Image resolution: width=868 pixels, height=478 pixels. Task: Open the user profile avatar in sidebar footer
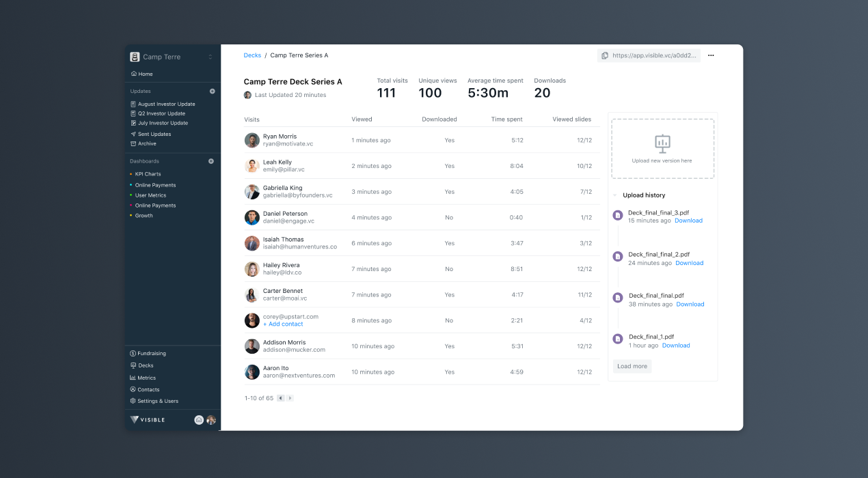pos(211,420)
